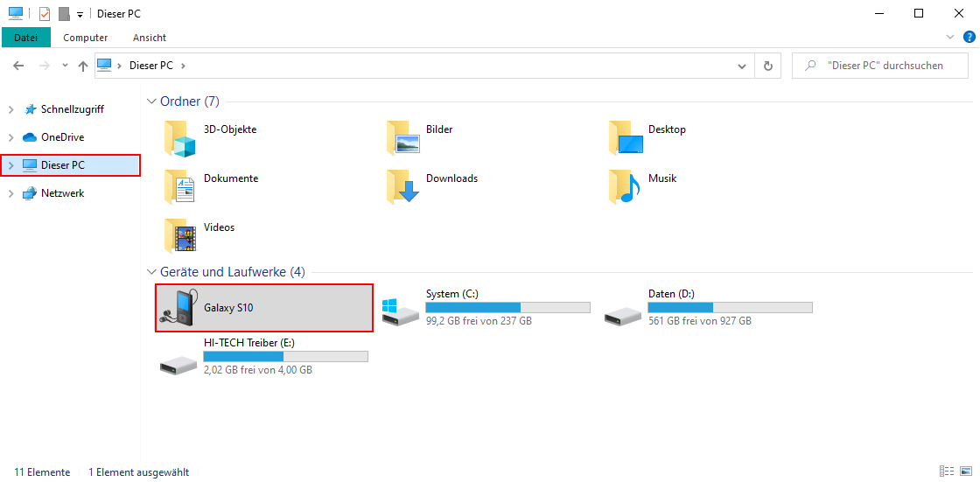Switch to large icons view layout
Viewport: 980px width, 482px height.
tap(964, 472)
